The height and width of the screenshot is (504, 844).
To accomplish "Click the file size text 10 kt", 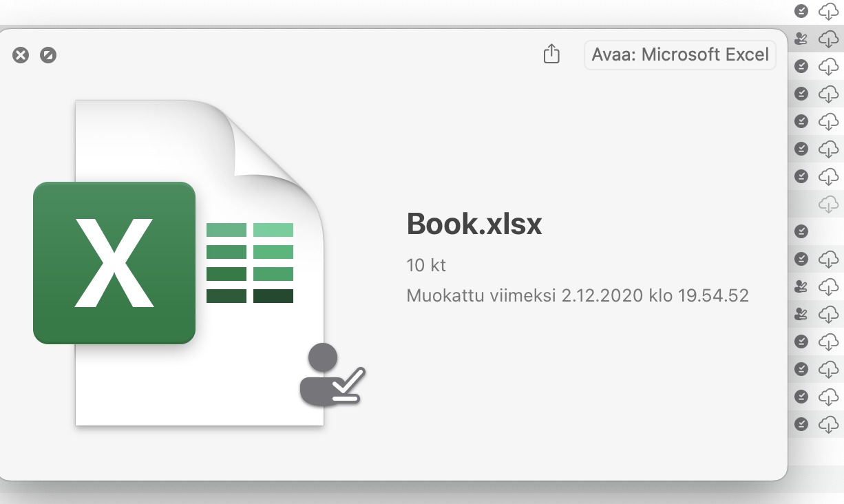I will [426, 265].
